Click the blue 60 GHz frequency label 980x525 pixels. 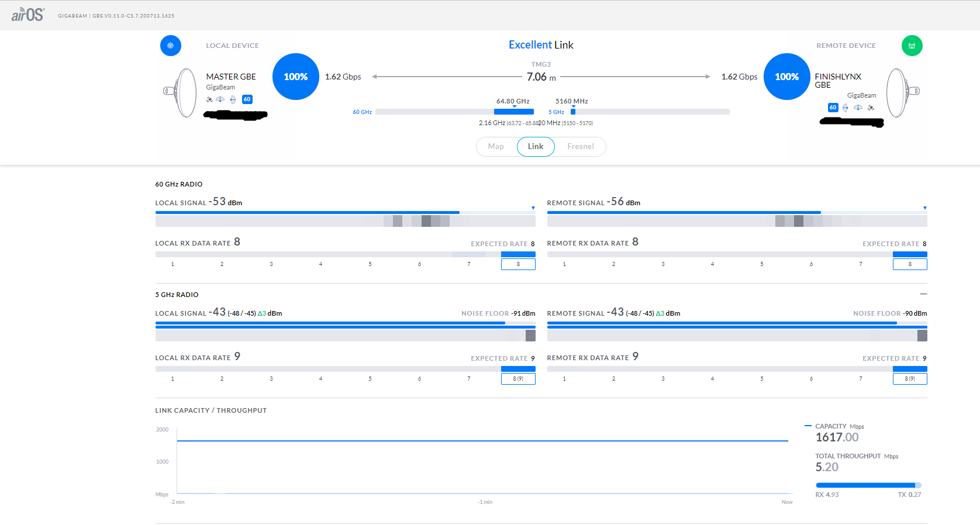362,112
